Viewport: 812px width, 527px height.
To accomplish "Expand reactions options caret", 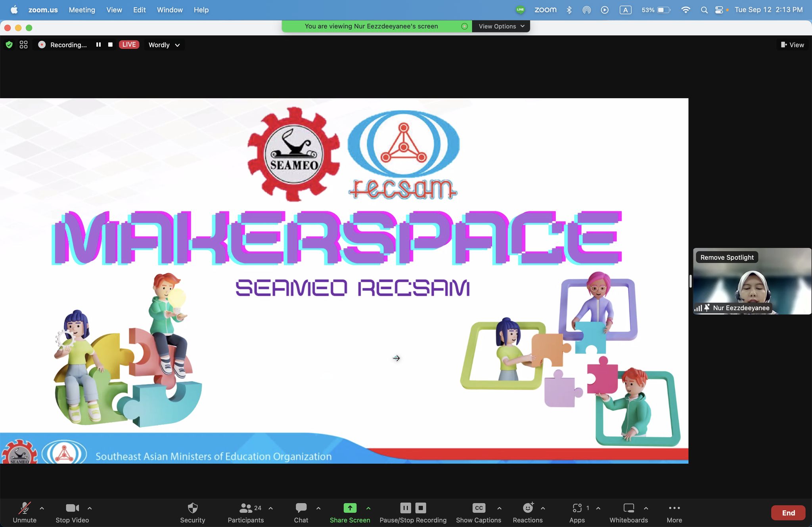I will point(543,508).
